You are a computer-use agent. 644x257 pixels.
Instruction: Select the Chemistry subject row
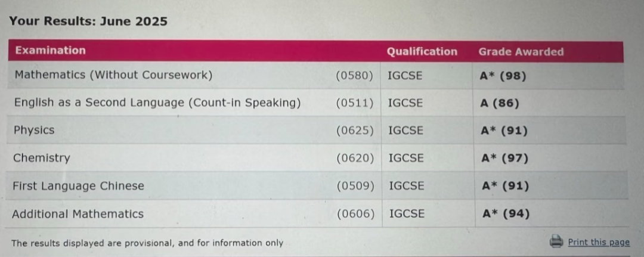pos(316,158)
